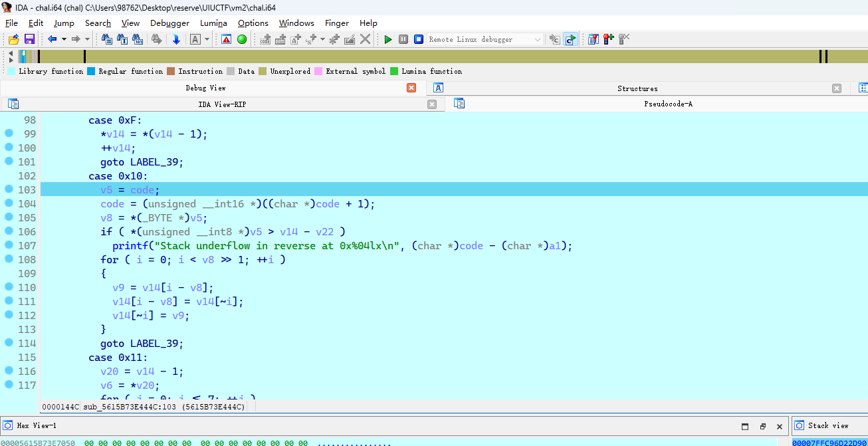Close the IDA View-RIP tab

pos(432,104)
